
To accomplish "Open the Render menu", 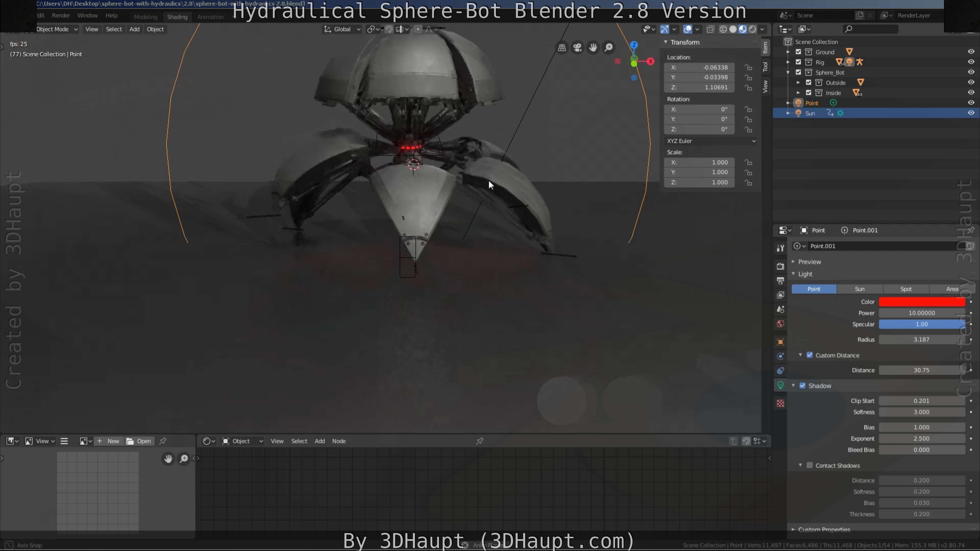I will pos(61,16).
